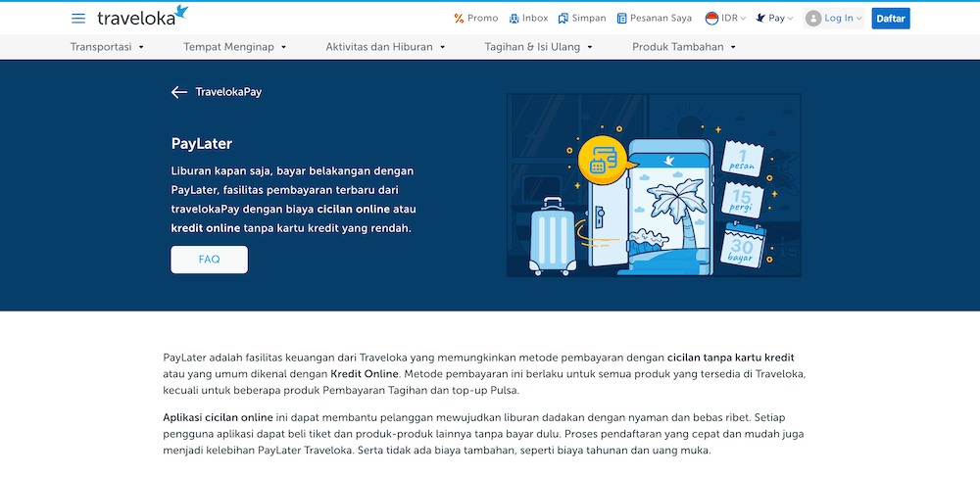Click the PayLater heading

tap(202, 144)
